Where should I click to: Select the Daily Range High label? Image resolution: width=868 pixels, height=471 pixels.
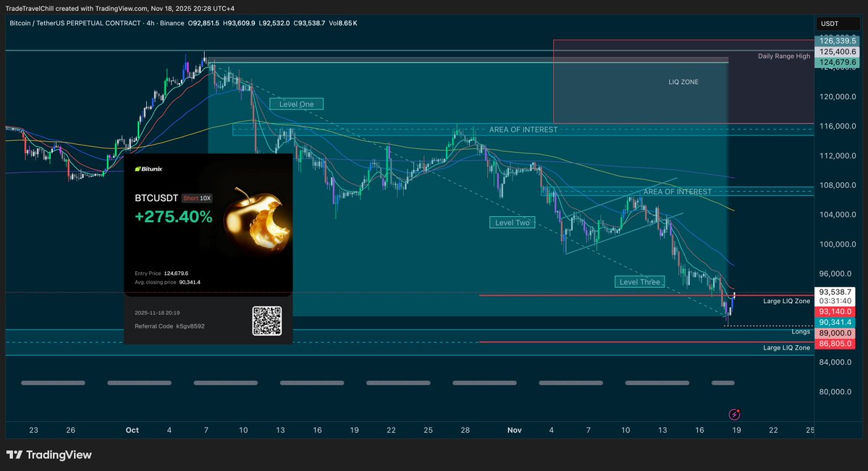click(784, 56)
